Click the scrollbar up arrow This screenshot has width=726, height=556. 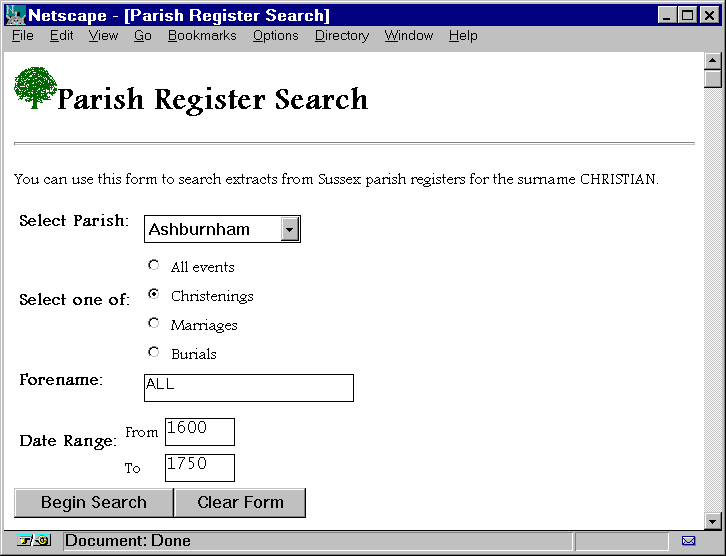(713, 61)
